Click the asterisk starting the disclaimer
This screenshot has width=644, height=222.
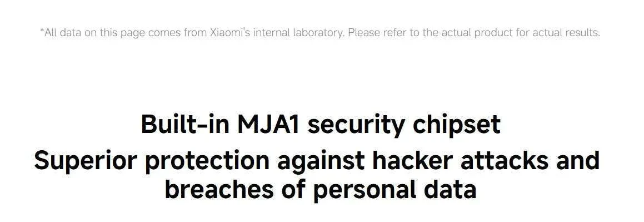tap(42, 31)
